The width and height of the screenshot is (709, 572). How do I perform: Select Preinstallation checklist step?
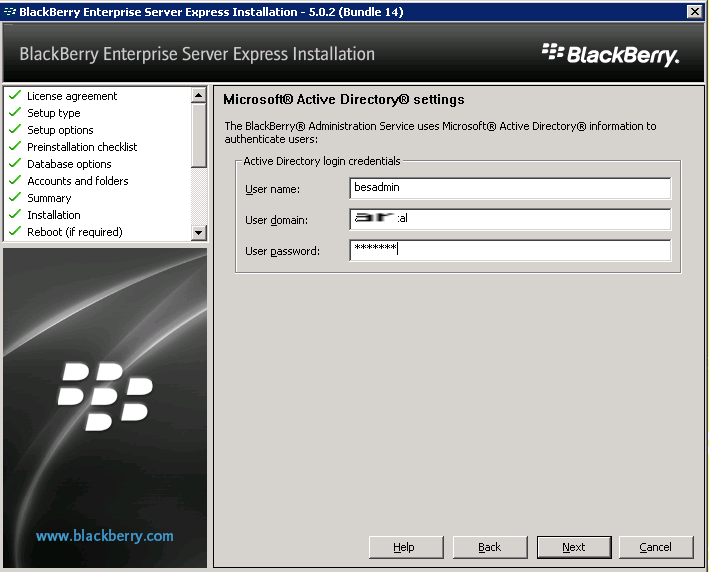click(x=82, y=147)
